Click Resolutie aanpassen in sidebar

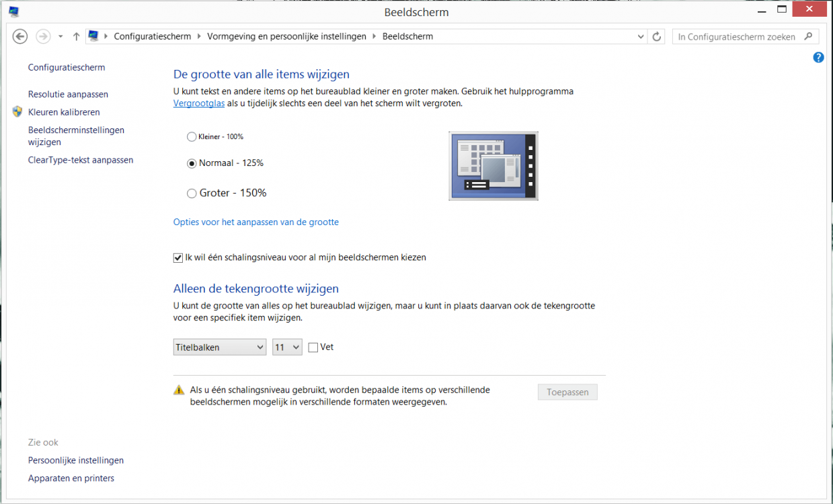[x=68, y=94]
